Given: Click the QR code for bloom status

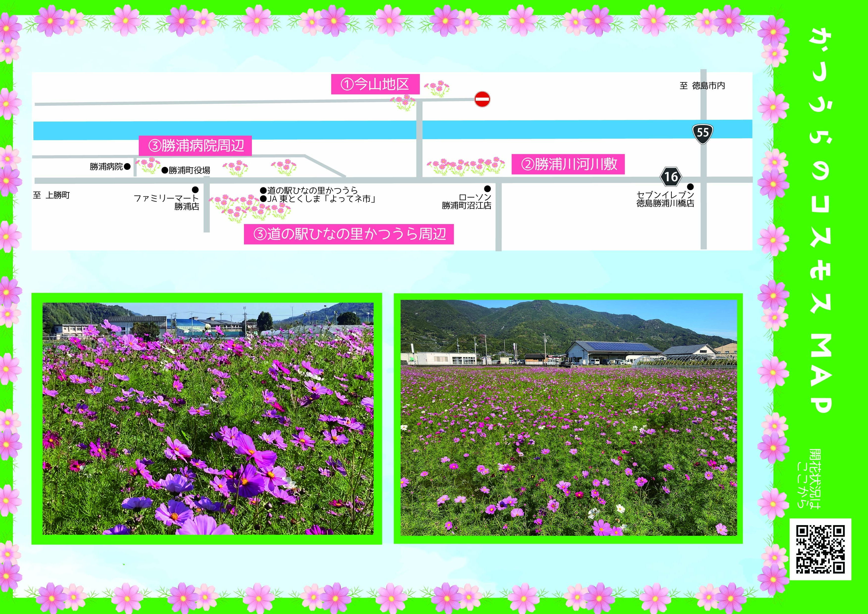Looking at the screenshot, I should point(820,549).
